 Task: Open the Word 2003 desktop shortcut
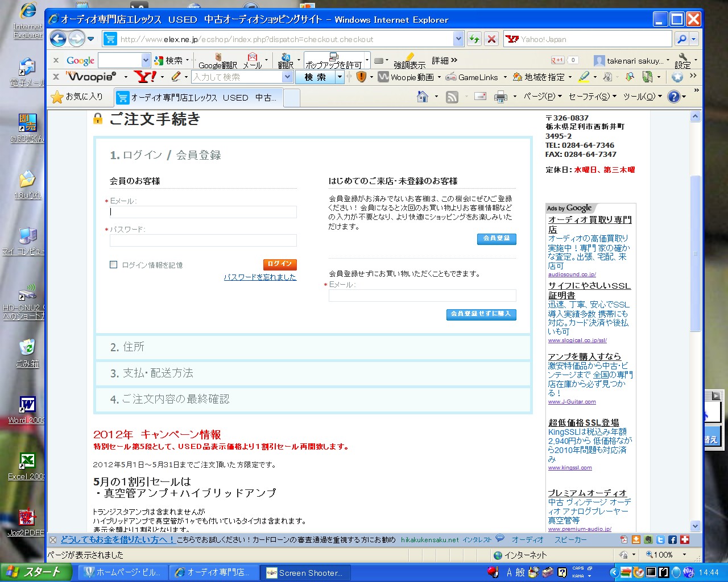coord(27,410)
